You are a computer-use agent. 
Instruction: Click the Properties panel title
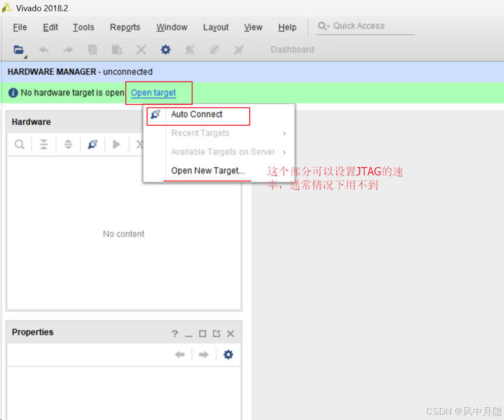pos(33,332)
